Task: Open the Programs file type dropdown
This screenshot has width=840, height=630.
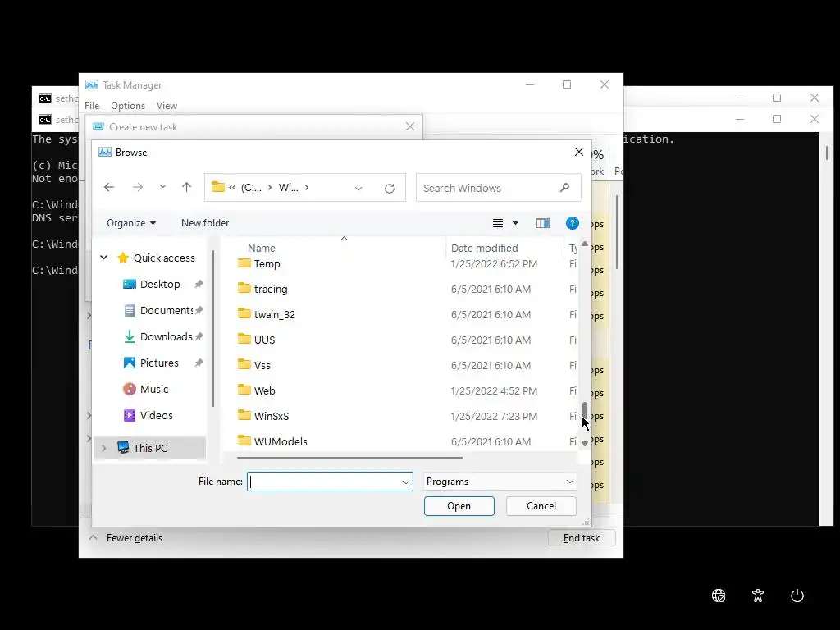Action: pyautogui.click(x=500, y=482)
